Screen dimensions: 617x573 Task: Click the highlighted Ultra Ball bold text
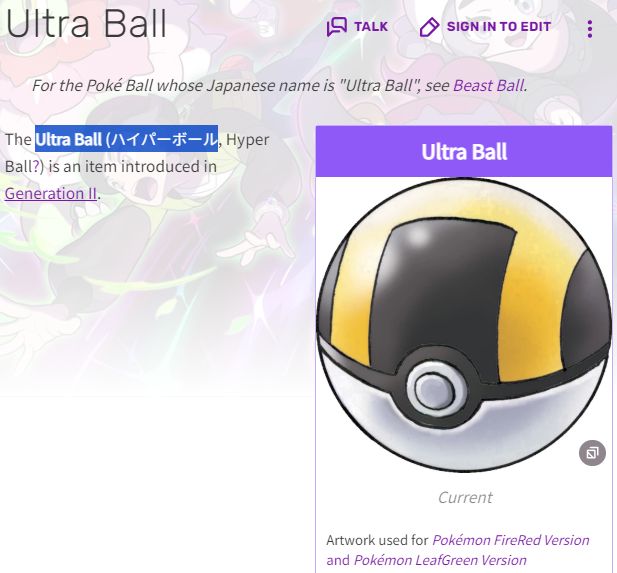click(68, 139)
